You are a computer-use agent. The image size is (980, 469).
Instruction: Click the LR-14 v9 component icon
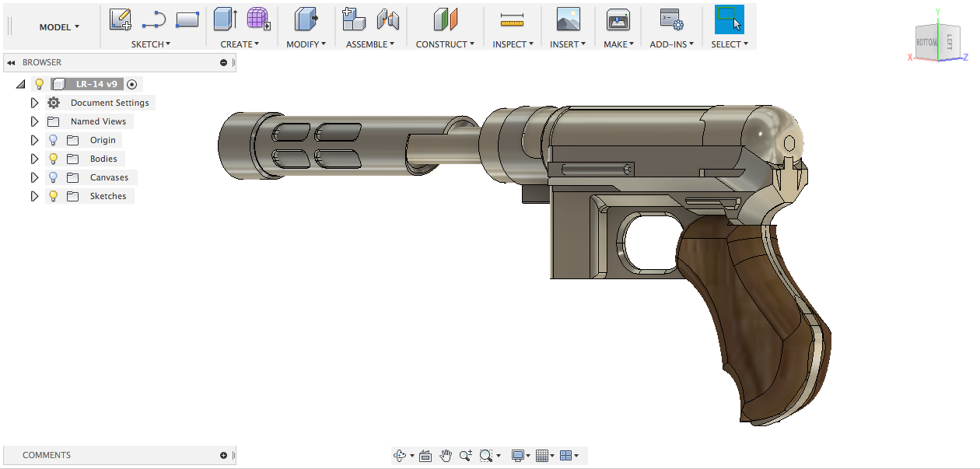coord(58,84)
